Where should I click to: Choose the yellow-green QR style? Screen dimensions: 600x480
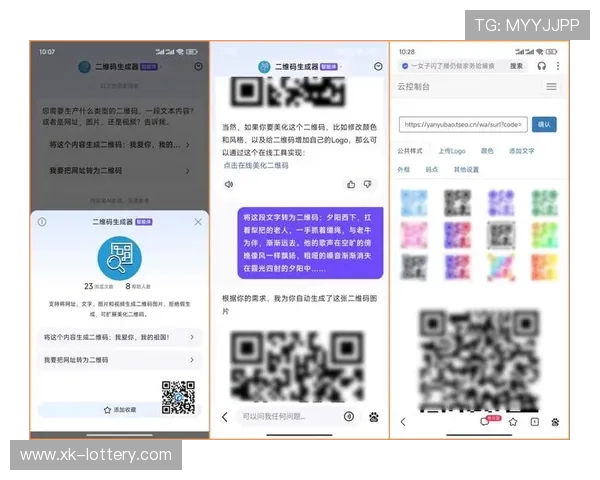click(x=545, y=235)
